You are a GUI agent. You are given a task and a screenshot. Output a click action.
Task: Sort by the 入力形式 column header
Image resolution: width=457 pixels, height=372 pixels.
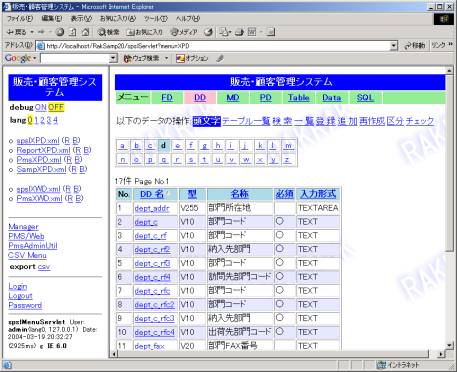pos(318,194)
